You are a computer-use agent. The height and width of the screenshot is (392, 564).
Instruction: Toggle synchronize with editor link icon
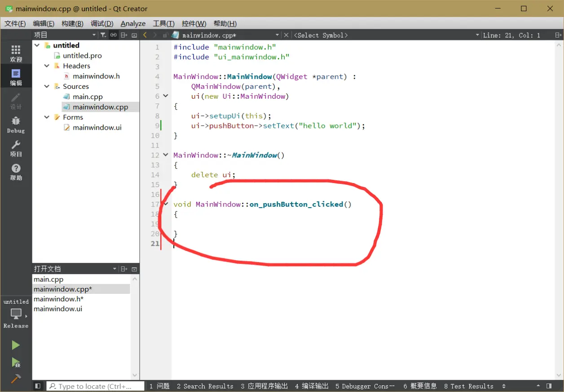113,35
